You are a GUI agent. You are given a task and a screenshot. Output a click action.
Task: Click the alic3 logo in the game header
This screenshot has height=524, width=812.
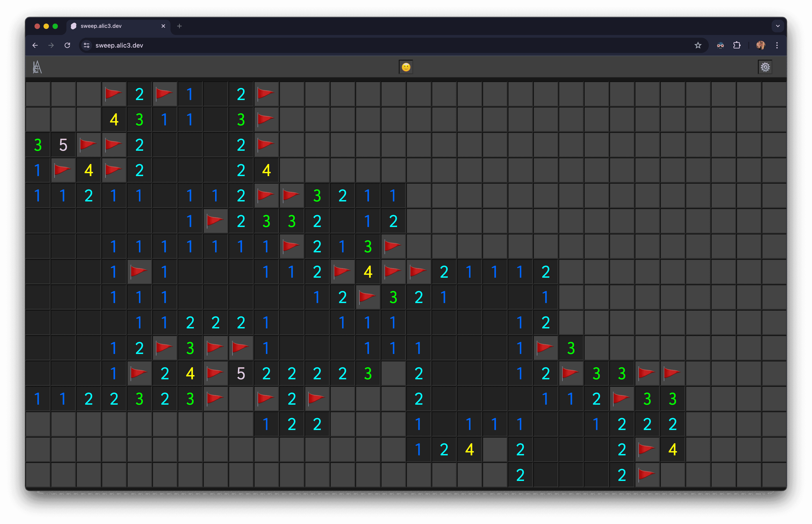tap(37, 67)
